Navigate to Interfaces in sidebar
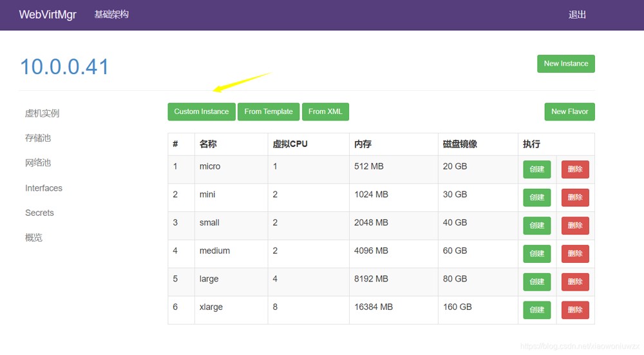 click(44, 188)
